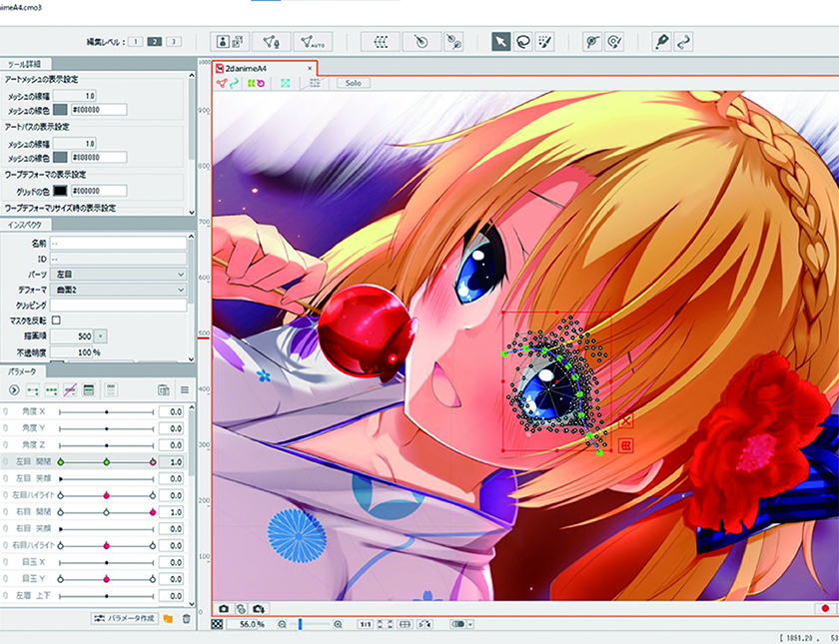Add two keyforms to selected parameter
This screenshot has height=644, width=839.
click(33, 390)
